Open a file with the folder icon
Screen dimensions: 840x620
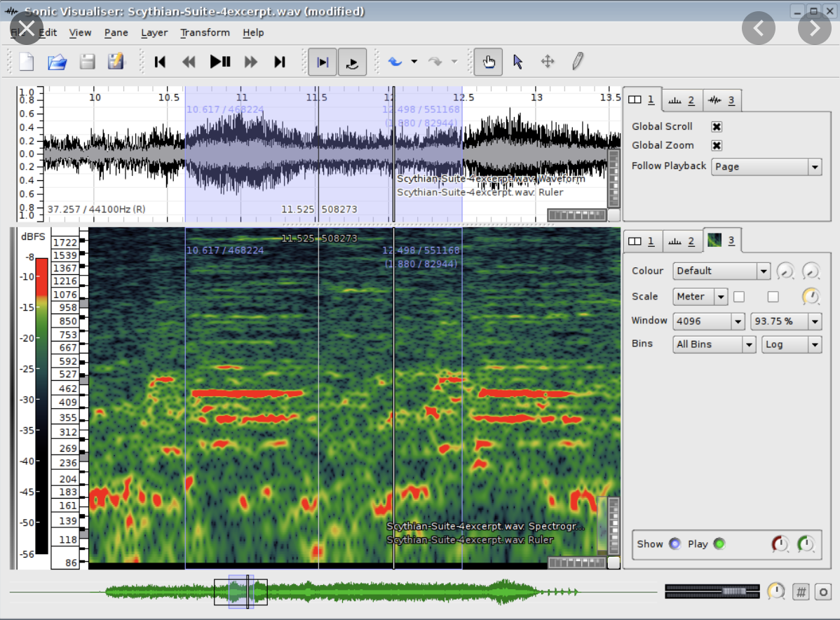57,62
